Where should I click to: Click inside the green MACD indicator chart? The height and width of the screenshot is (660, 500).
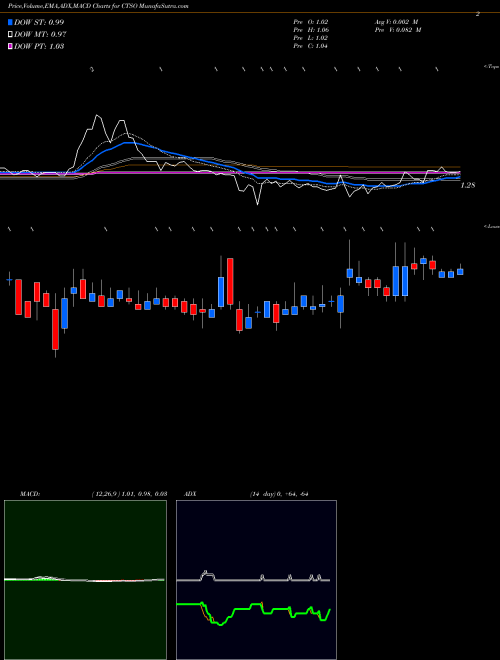pos(85,580)
